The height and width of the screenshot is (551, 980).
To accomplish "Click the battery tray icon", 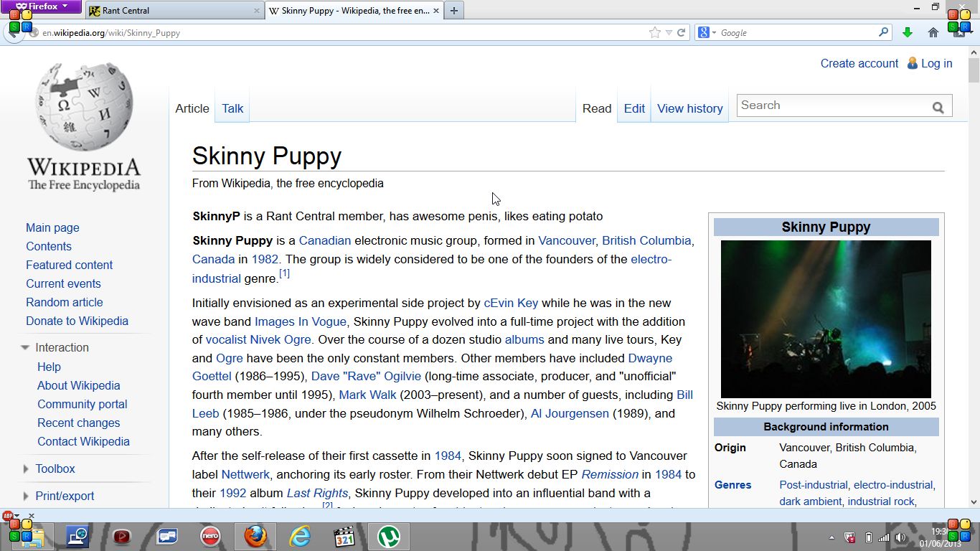I will point(868,537).
